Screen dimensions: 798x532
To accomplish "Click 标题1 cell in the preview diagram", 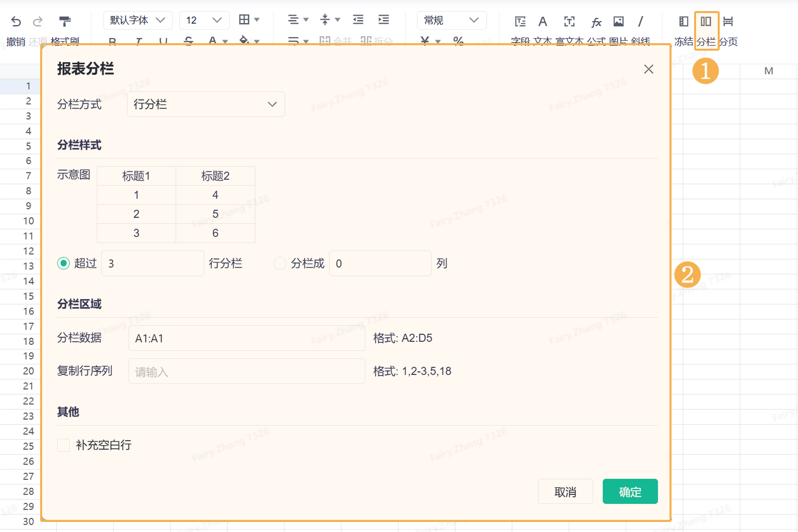I will click(137, 176).
